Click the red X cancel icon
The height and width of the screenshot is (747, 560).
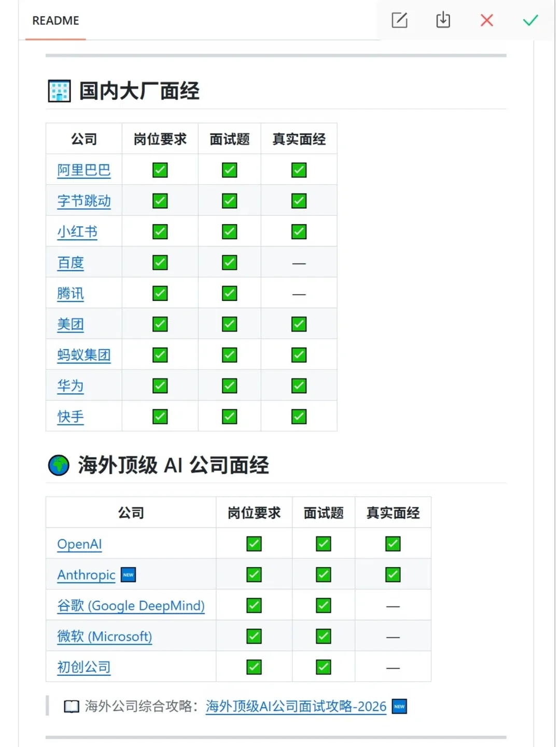pyautogui.click(x=486, y=20)
